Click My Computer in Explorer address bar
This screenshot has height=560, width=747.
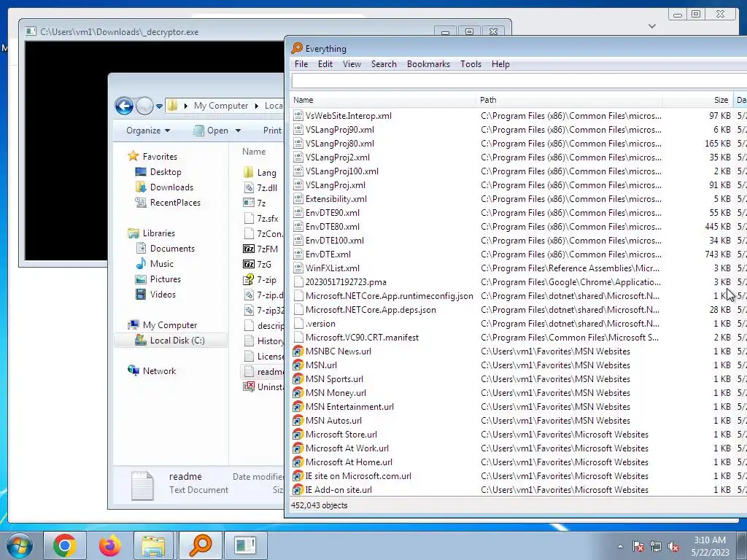point(220,106)
